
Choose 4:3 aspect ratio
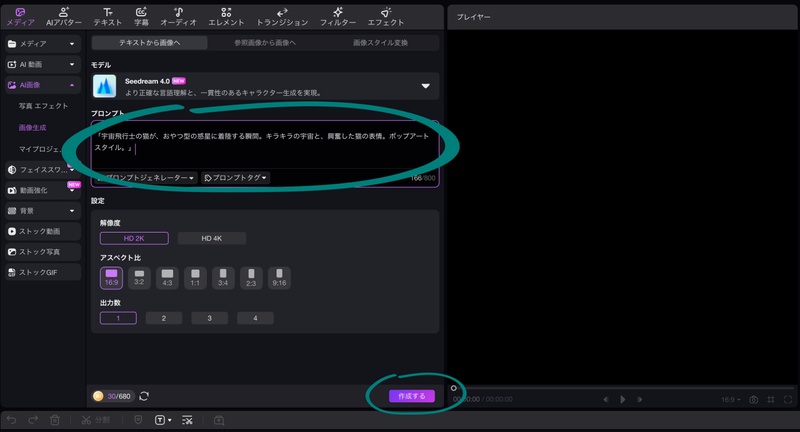(167, 278)
